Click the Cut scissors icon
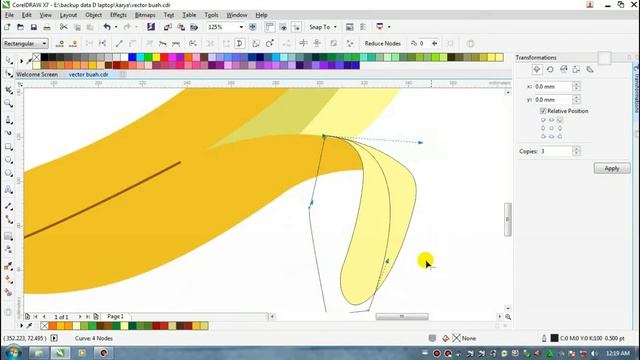640x360 pixels. pyautogui.click(x=64, y=27)
